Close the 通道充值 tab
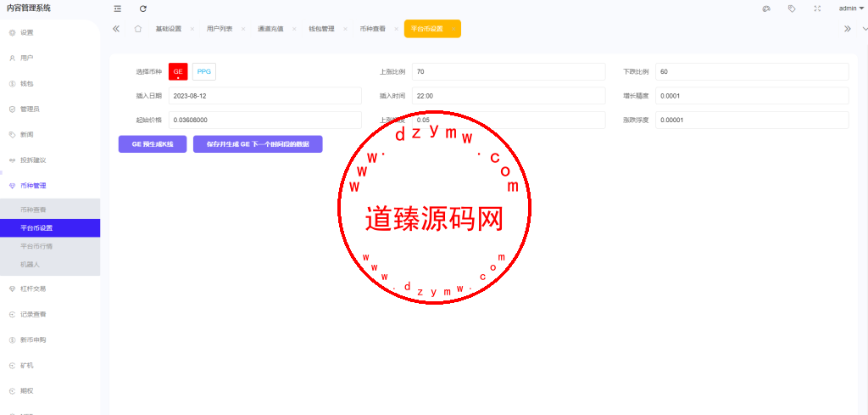868x415 pixels. point(294,29)
